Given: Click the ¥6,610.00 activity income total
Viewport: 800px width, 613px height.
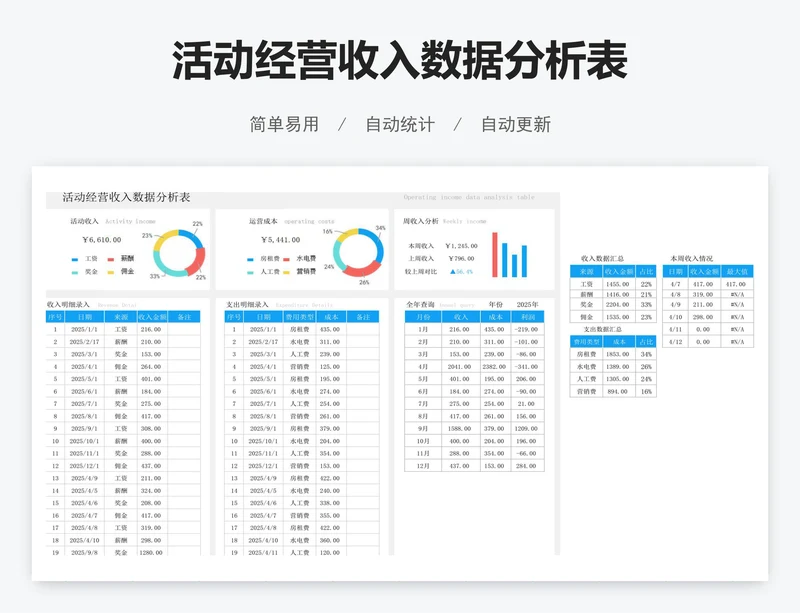Looking at the screenshot, I should [101, 240].
